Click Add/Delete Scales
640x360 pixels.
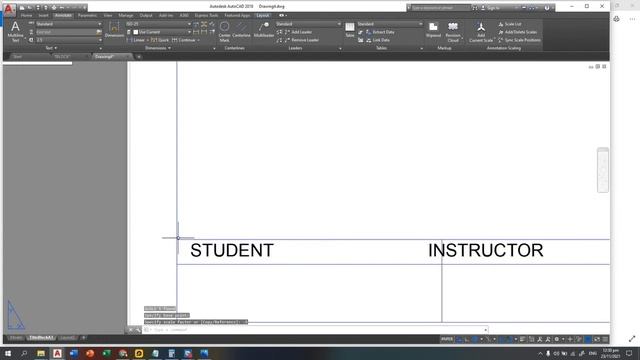tap(518, 32)
